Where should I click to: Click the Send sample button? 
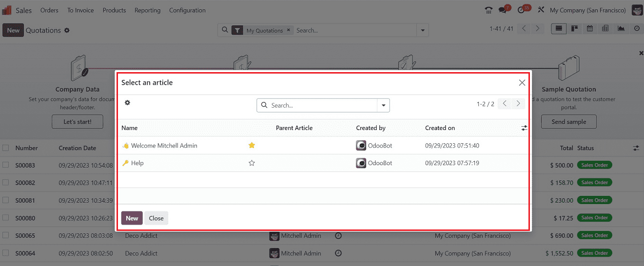pos(568,122)
